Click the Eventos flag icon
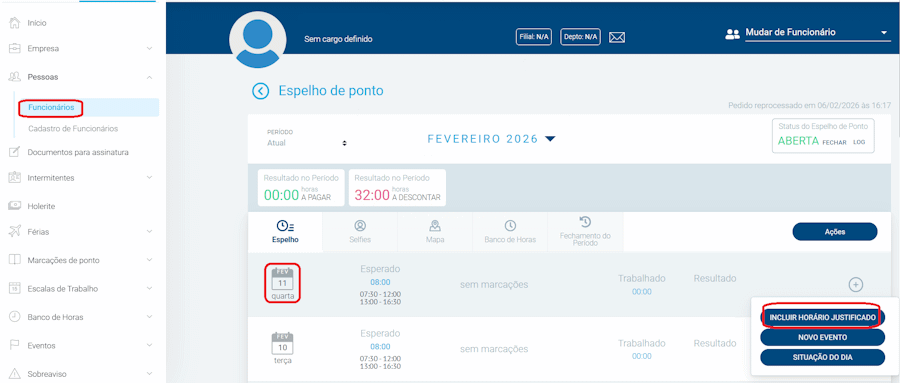900x383 pixels. pyautogui.click(x=15, y=345)
